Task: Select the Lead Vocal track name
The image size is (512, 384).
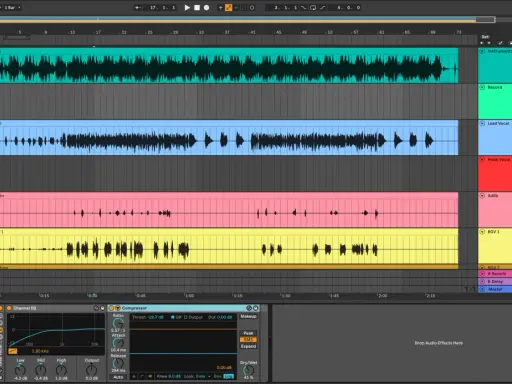Action: (x=498, y=123)
